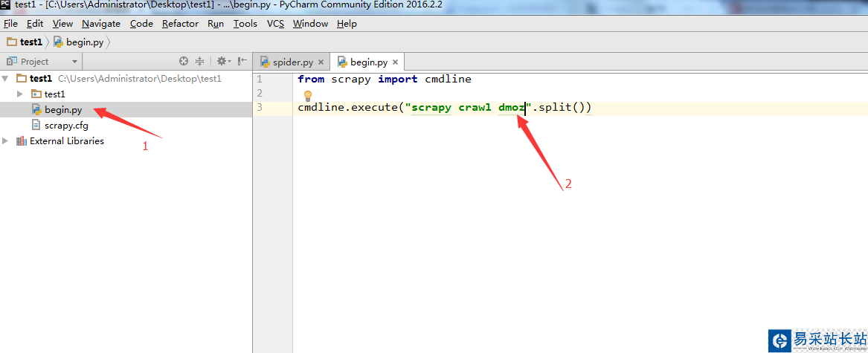This screenshot has height=353, width=868.
Task: Click External Libraries bar-chart icon
Action: coord(22,141)
